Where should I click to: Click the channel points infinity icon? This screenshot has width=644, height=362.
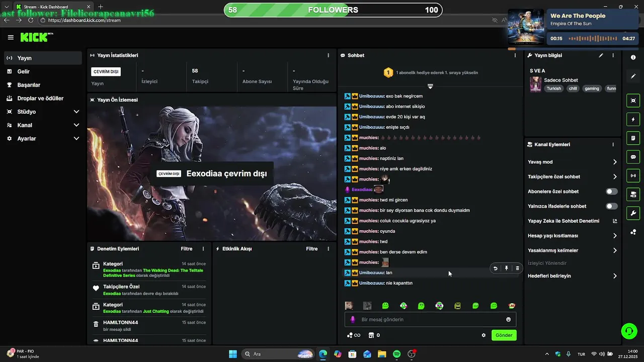pos(354,335)
